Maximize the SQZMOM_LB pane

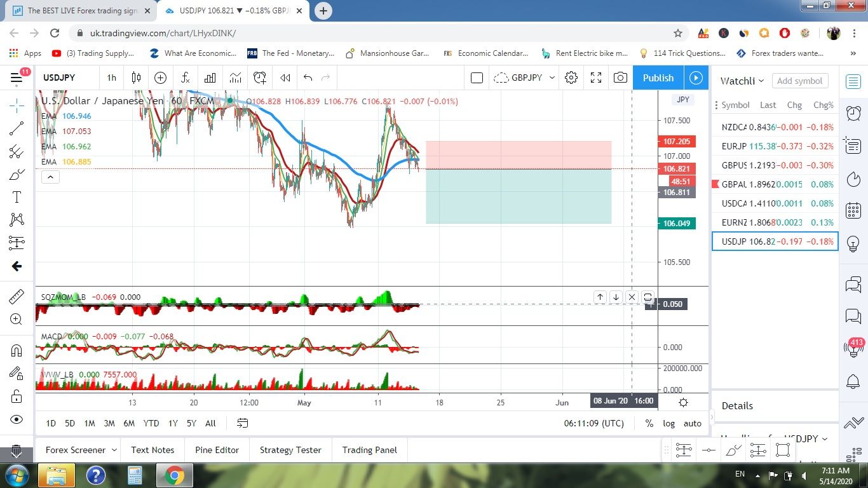pyautogui.click(x=648, y=297)
